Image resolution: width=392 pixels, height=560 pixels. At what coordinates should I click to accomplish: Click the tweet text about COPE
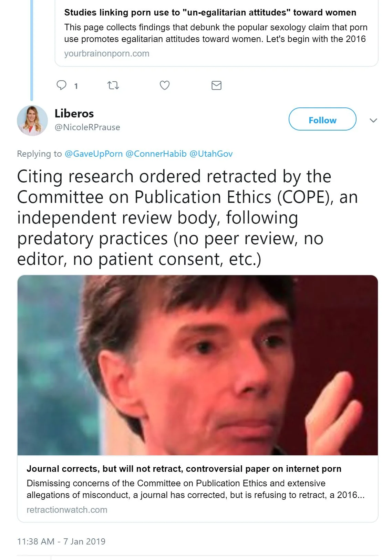(188, 218)
